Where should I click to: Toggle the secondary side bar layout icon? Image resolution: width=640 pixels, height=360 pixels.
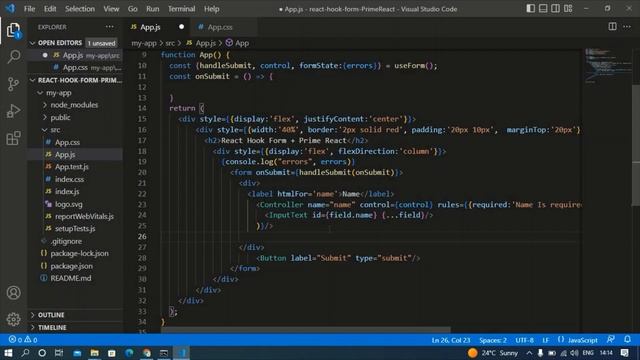pos(556,8)
